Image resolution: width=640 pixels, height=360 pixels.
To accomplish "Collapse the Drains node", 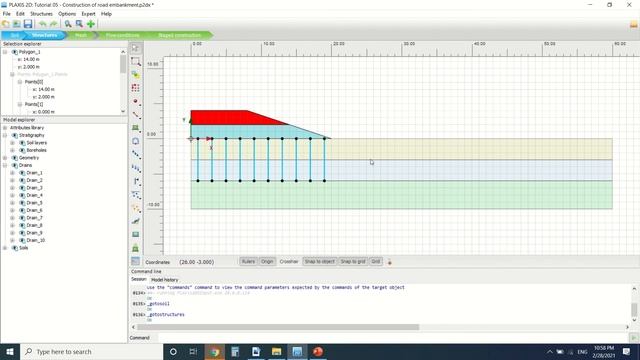I will [5, 165].
